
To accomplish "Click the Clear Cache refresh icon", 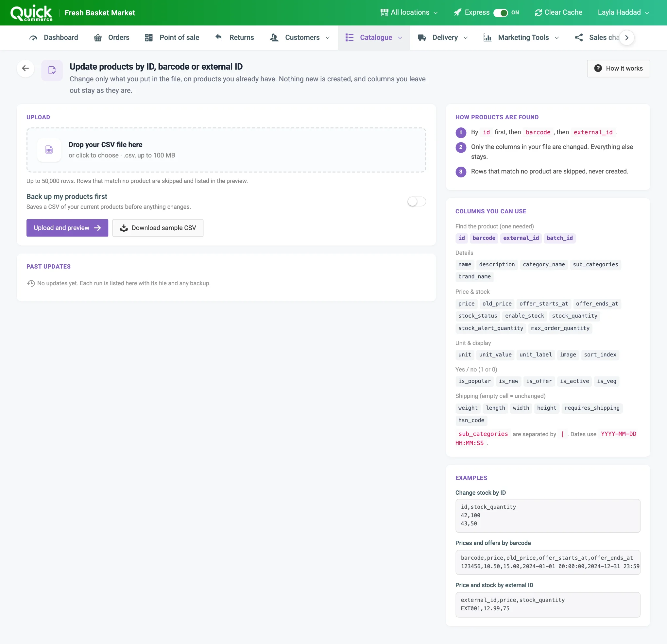I will pyautogui.click(x=538, y=13).
